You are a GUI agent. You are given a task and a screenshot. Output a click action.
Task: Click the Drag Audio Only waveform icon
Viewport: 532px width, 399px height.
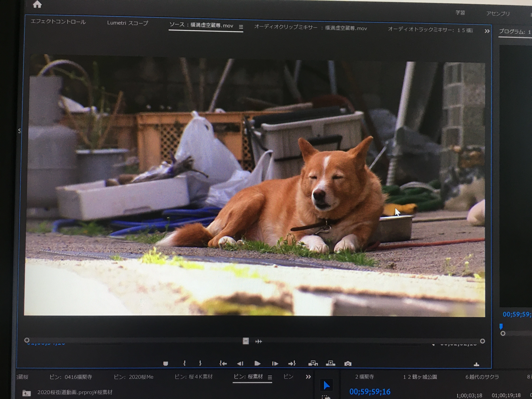(x=258, y=341)
